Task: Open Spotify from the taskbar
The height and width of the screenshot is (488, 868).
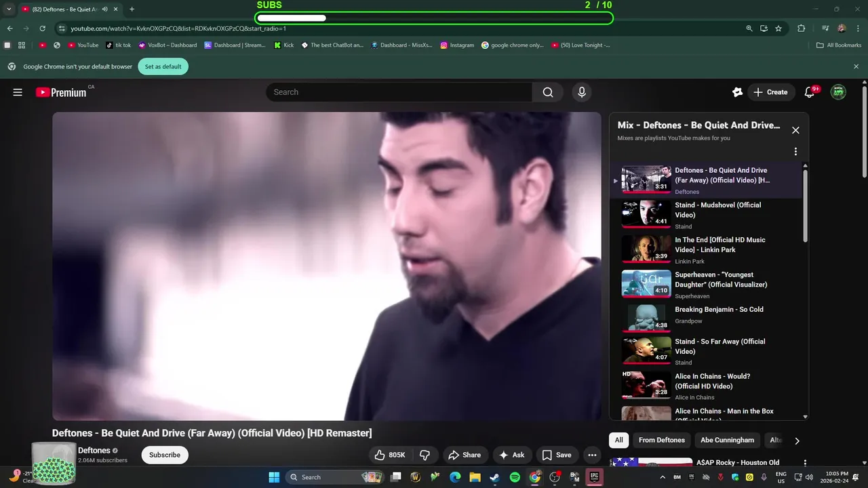Action: point(515,477)
